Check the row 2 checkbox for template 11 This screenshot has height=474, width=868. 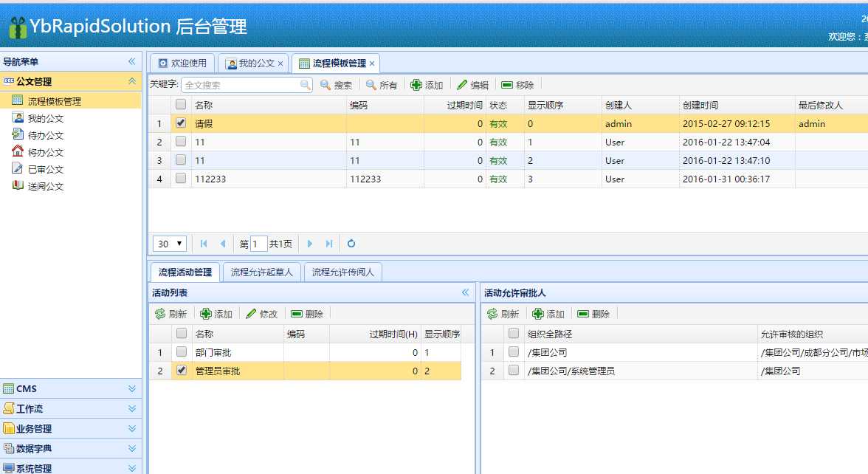pyautogui.click(x=180, y=141)
